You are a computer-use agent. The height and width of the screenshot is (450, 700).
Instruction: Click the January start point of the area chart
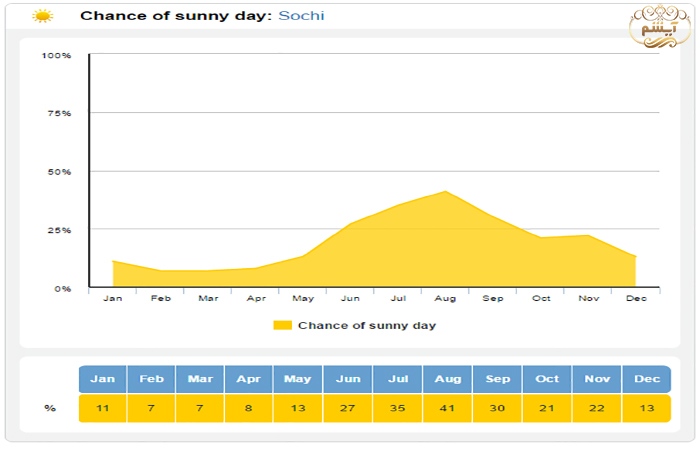pos(113,261)
